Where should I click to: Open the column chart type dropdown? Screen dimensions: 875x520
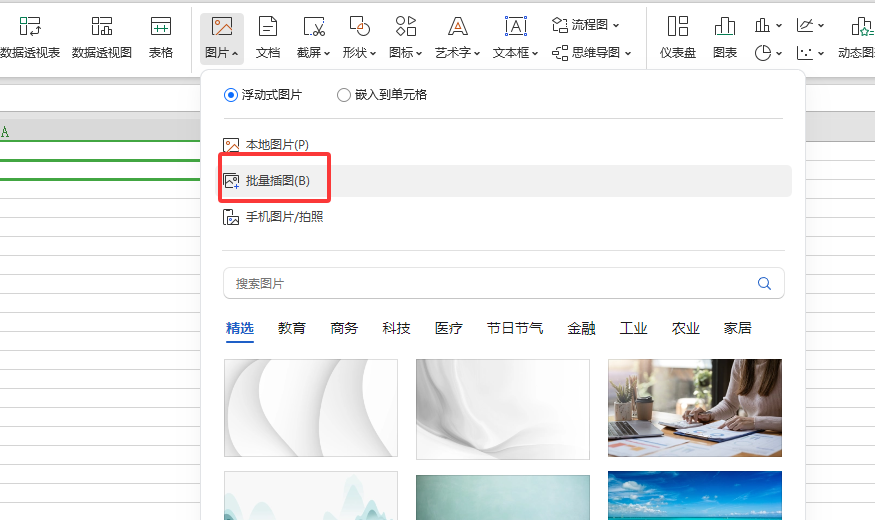coord(768,25)
